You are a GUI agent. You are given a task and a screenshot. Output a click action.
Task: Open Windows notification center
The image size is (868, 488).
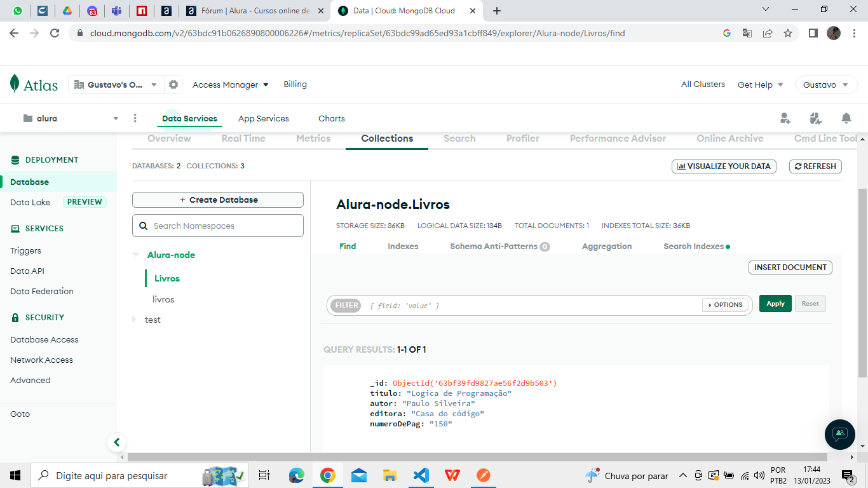pos(848,475)
